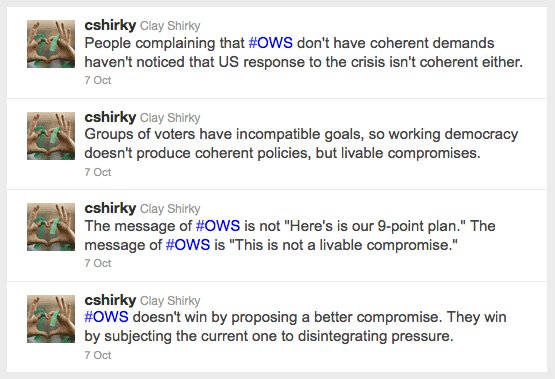Screen dimensions: 555x379
Task: Click first #OWS hashtag in '9-point plan' tweet
Action: pyautogui.click(x=218, y=226)
